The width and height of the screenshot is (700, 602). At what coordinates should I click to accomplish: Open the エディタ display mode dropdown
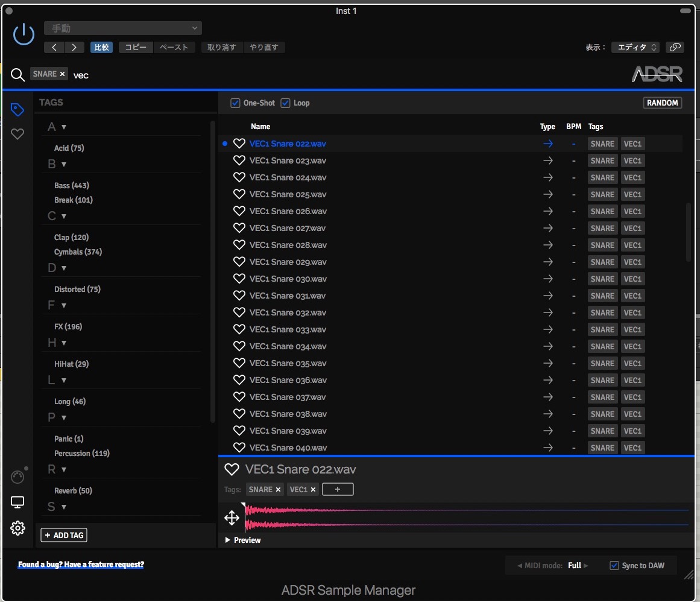pyautogui.click(x=635, y=47)
